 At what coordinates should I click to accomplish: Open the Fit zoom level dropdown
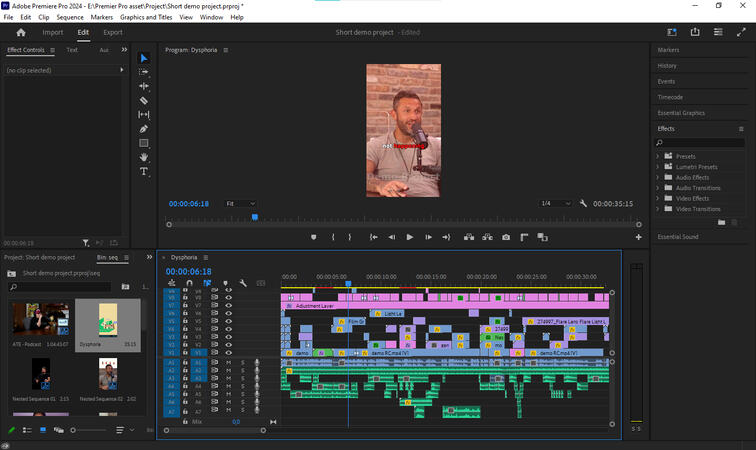pos(240,203)
